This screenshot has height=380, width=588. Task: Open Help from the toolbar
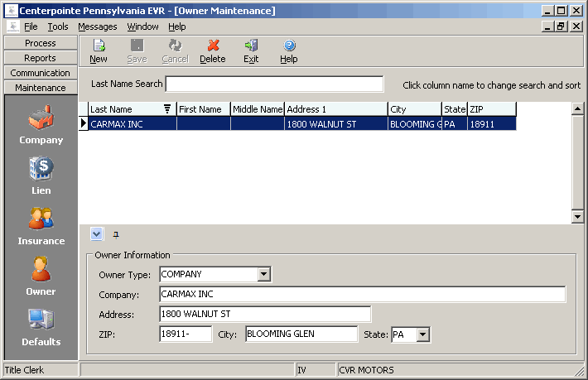pos(289,51)
